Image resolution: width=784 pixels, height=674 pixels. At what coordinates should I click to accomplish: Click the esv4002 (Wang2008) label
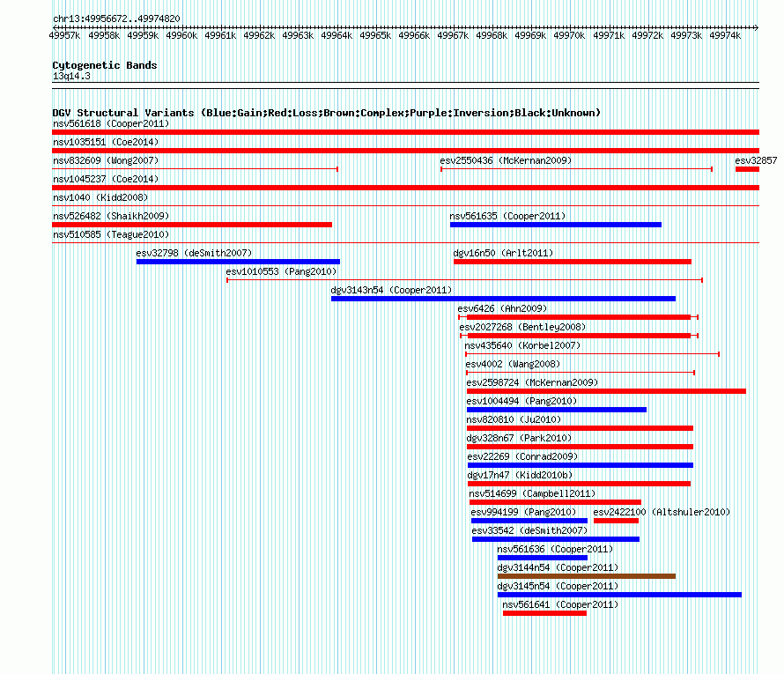[513, 364]
